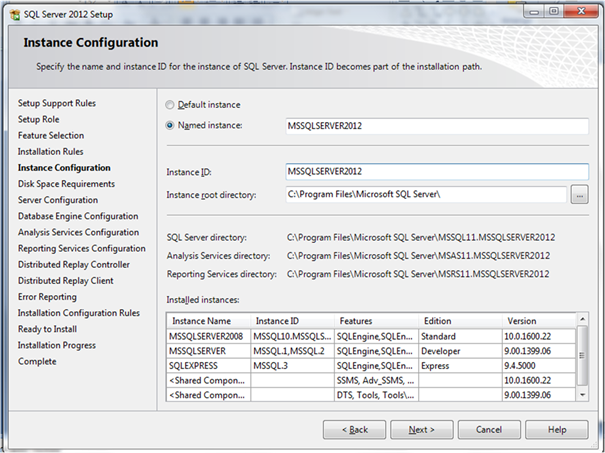Cancel the SQL Server setup
This screenshot has width=605, height=453.
coord(489,429)
